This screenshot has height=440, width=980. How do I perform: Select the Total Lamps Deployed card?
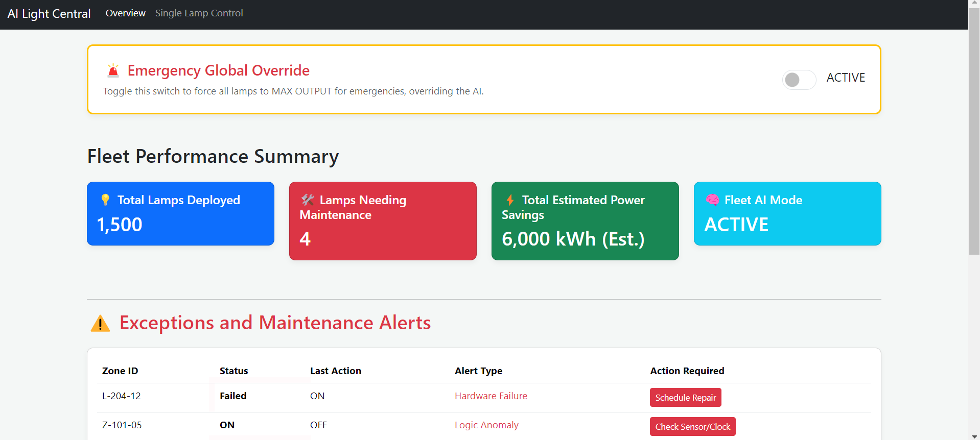tap(180, 214)
